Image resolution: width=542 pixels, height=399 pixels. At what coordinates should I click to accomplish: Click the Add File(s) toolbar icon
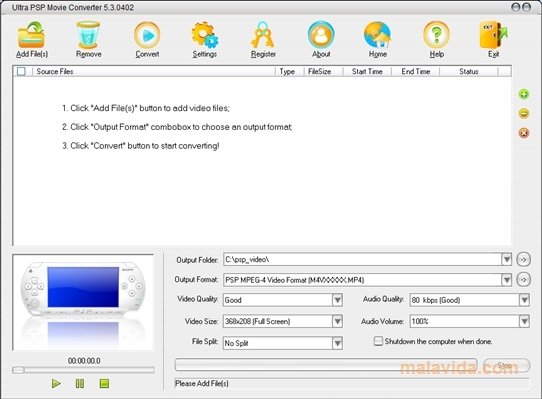(31, 35)
